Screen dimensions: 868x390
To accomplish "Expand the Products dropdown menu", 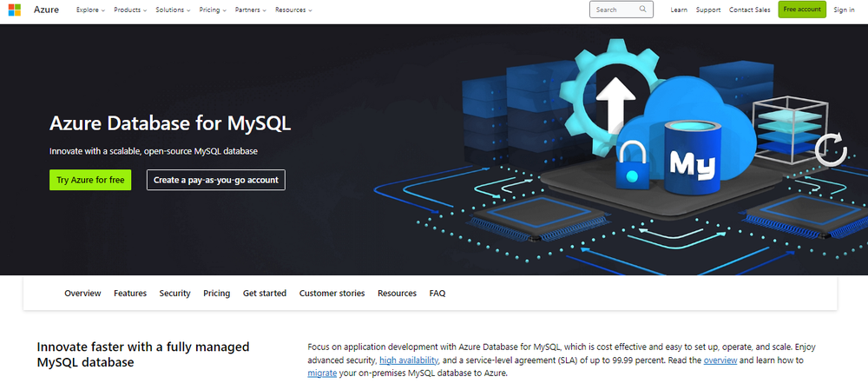I will (x=130, y=10).
